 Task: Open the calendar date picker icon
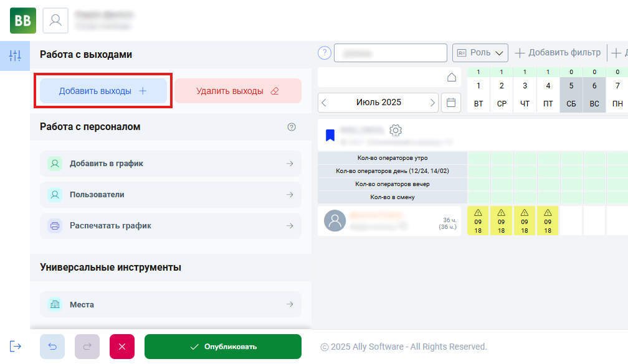451,102
